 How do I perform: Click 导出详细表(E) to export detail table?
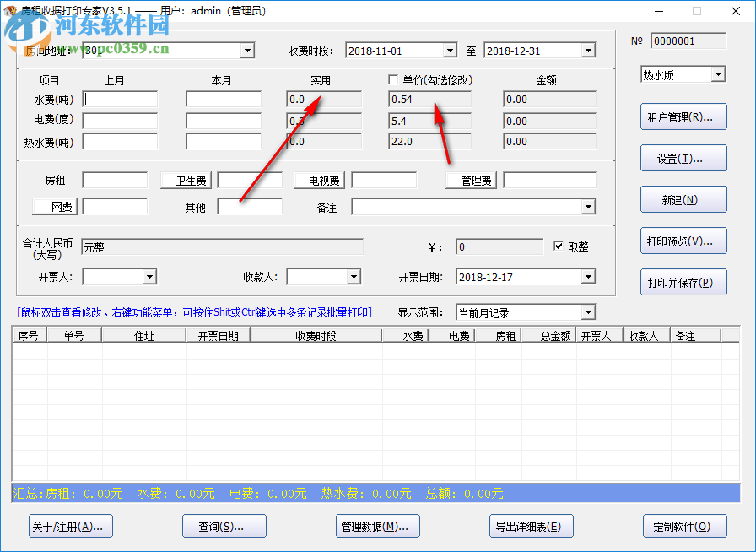click(x=531, y=525)
